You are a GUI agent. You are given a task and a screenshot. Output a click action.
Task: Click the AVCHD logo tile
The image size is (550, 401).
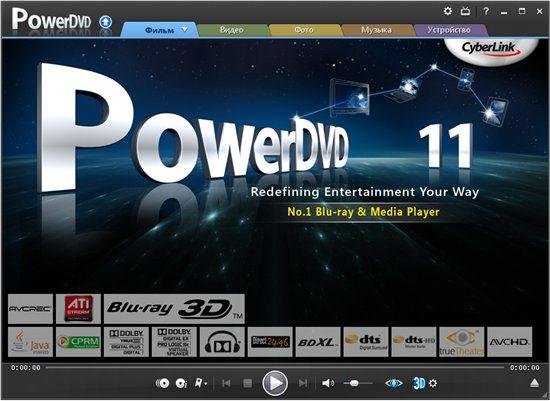(x=510, y=342)
